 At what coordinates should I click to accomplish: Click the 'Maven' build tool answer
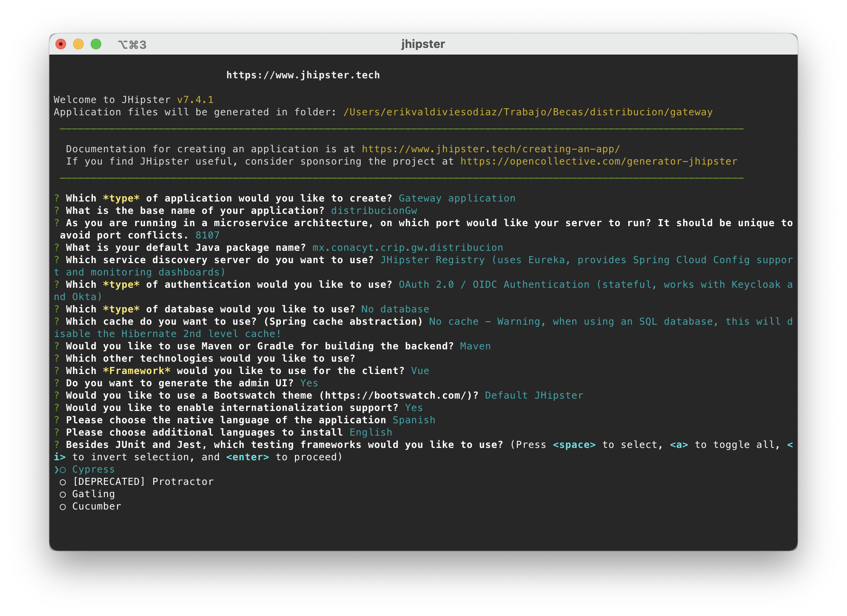point(475,346)
